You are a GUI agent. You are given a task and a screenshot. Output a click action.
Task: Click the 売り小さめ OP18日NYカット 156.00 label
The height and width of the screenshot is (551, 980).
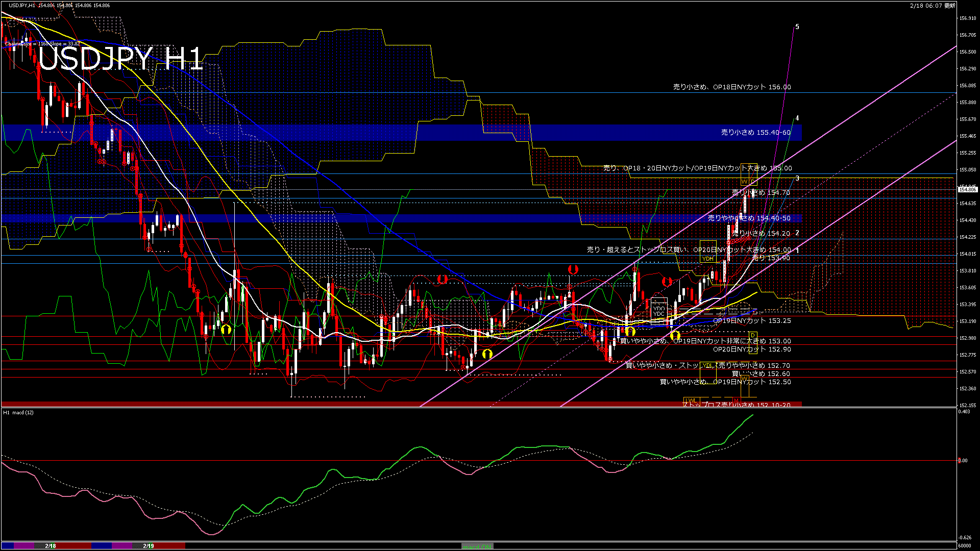(x=731, y=87)
